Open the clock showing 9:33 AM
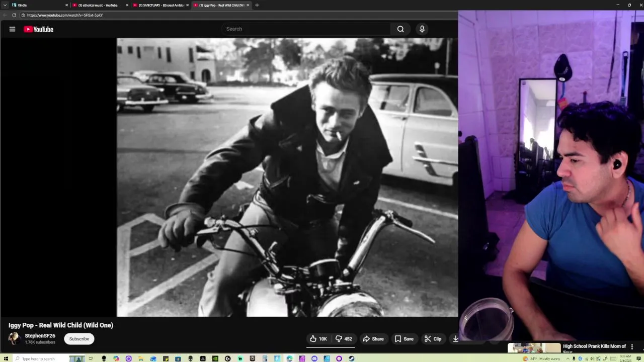This screenshot has width=644, height=362. click(x=625, y=358)
